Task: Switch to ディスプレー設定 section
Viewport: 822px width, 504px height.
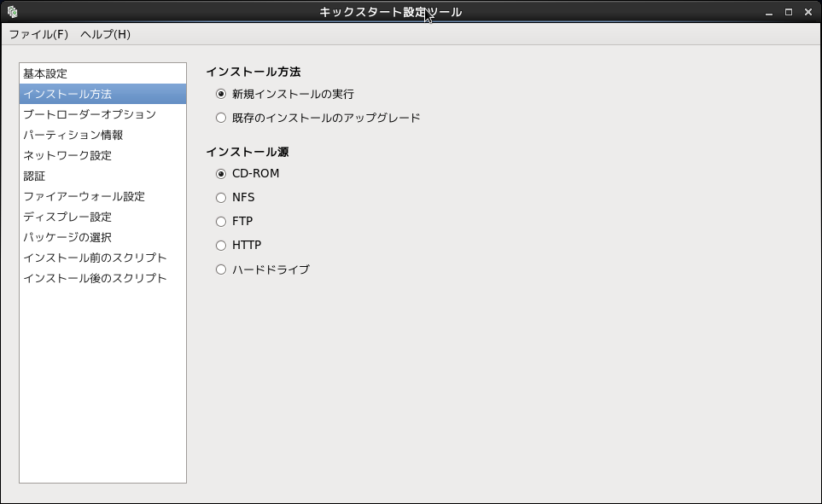Action: [67, 217]
